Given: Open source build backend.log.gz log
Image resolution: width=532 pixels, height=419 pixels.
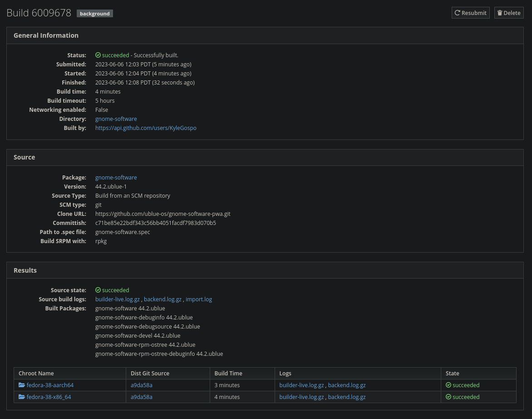Looking at the screenshot, I should (163, 299).
